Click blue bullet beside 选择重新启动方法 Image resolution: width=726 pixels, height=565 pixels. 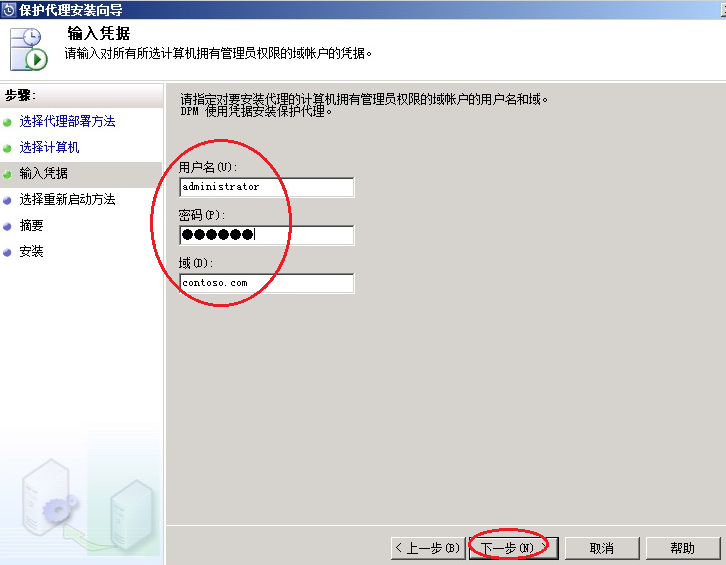[7, 201]
